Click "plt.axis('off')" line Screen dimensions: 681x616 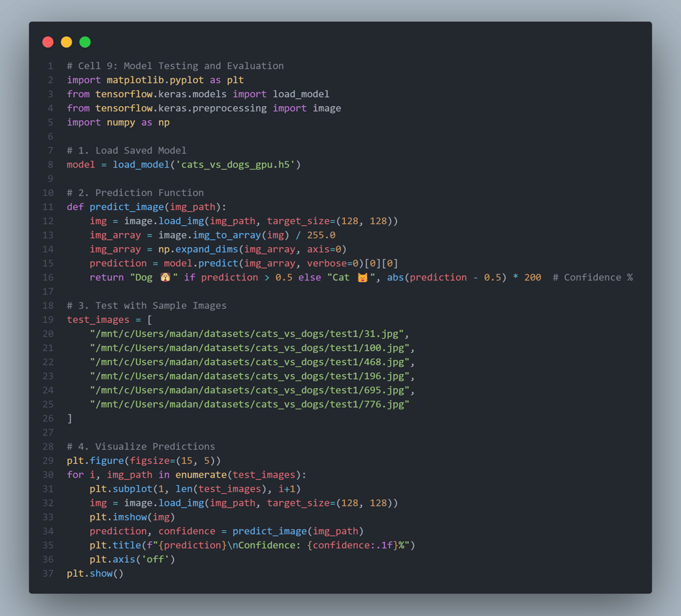point(132,560)
